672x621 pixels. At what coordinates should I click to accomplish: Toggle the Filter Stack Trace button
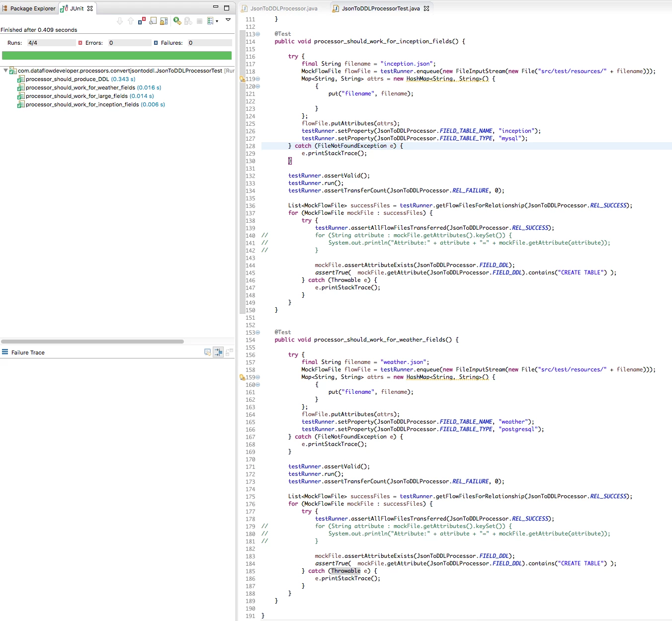tap(218, 352)
